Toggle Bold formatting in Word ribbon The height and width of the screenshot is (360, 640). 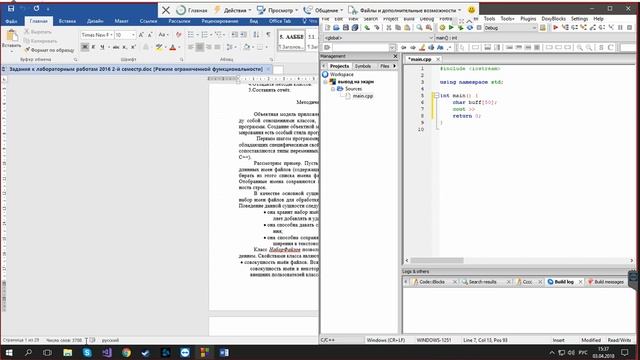(x=85, y=47)
